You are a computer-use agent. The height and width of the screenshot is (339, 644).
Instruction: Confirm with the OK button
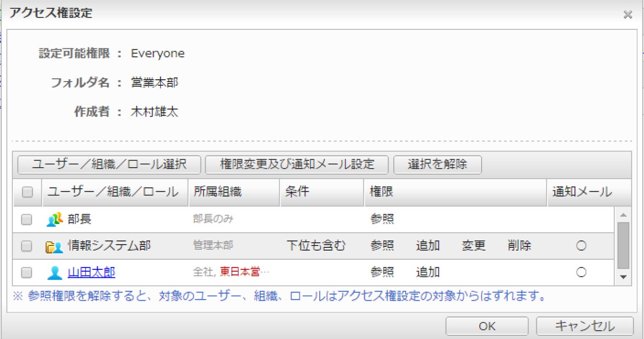487,326
